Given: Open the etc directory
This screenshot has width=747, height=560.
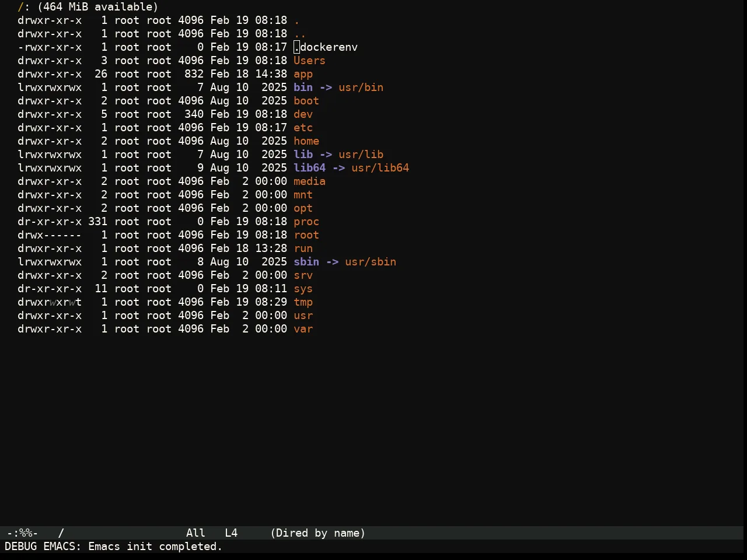Looking at the screenshot, I should [x=303, y=128].
